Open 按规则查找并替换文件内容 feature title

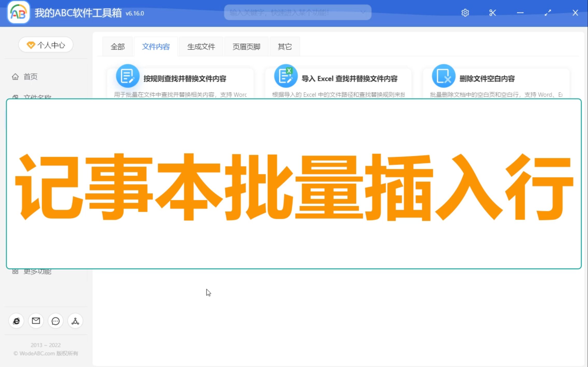click(185, 79)
